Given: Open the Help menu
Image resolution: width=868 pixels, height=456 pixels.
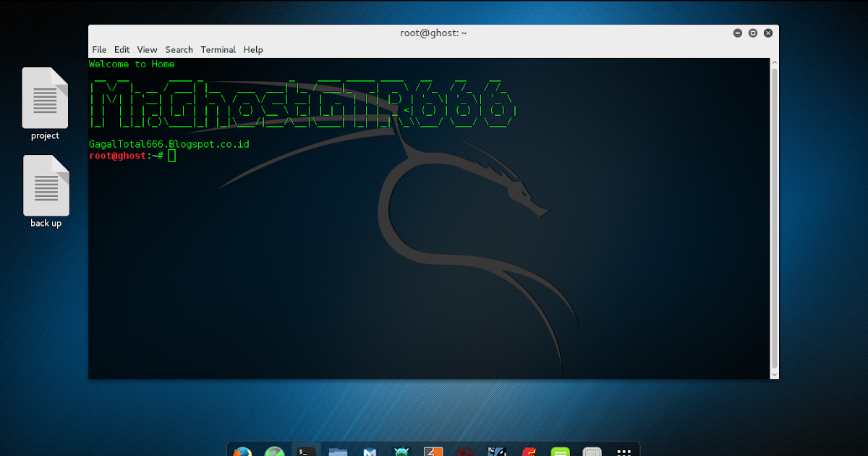Looking at the screenshot, I should pos(252,49).
